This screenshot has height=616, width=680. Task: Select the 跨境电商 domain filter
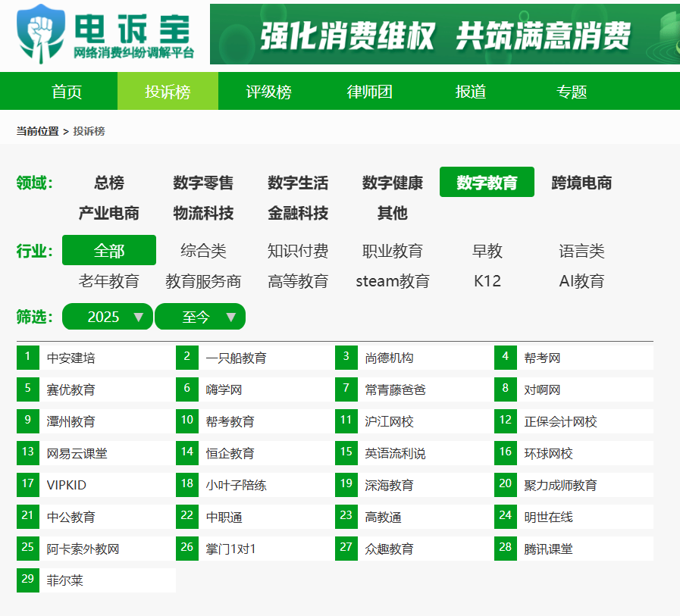(x=581, y=183)
